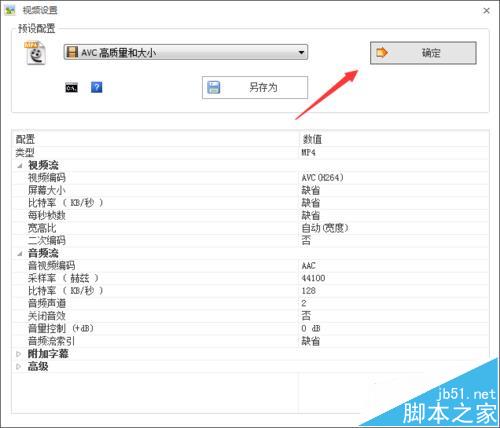Select the 屏幕大小 setting row

click(250, 190)
